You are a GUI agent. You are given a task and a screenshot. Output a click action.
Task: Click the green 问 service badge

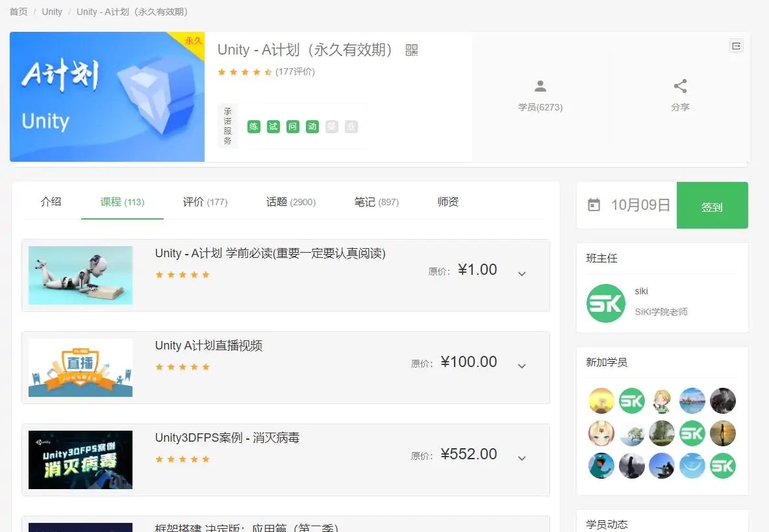coord(293,127)
